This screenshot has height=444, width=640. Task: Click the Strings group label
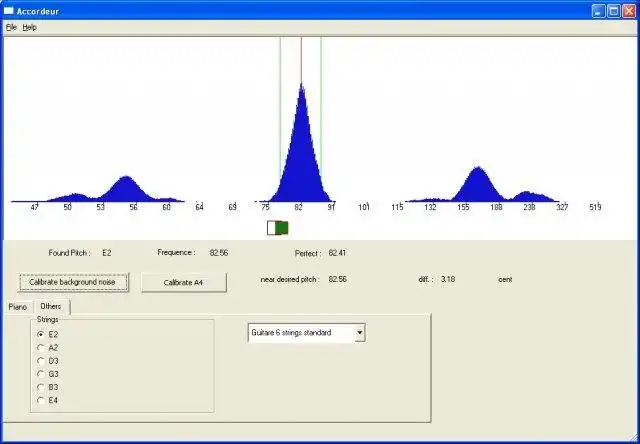(47, 319)
